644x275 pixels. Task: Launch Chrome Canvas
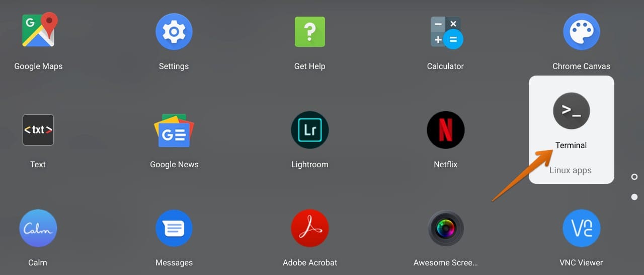point(582,32)
